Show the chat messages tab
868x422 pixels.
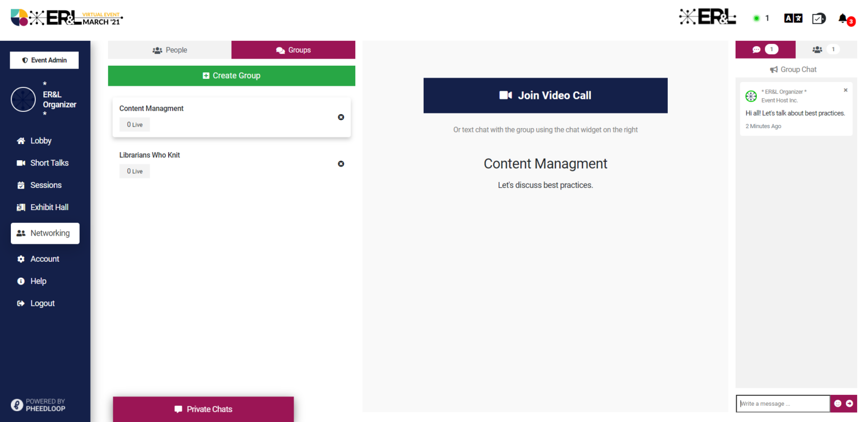(765, 49)
